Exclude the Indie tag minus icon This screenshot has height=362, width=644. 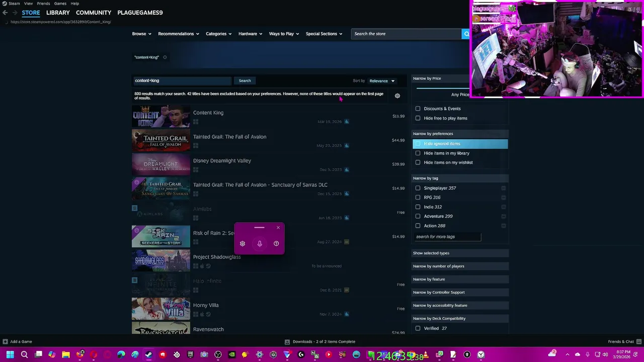[503, 207]
